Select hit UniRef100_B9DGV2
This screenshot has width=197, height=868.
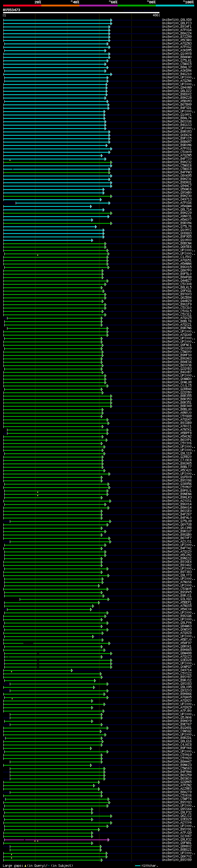177,94
